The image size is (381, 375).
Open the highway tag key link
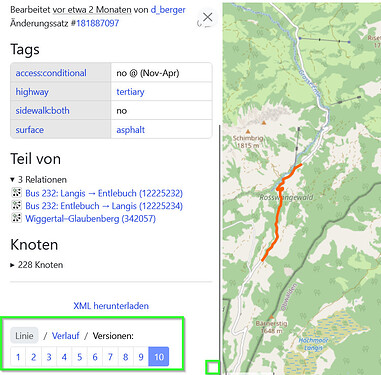coord(32,92)
